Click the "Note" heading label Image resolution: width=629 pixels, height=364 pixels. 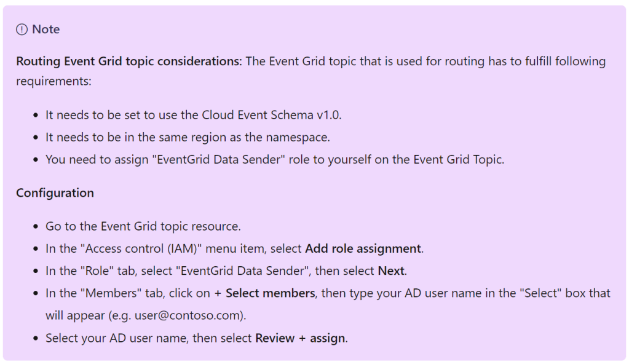(x=46, y=30)
